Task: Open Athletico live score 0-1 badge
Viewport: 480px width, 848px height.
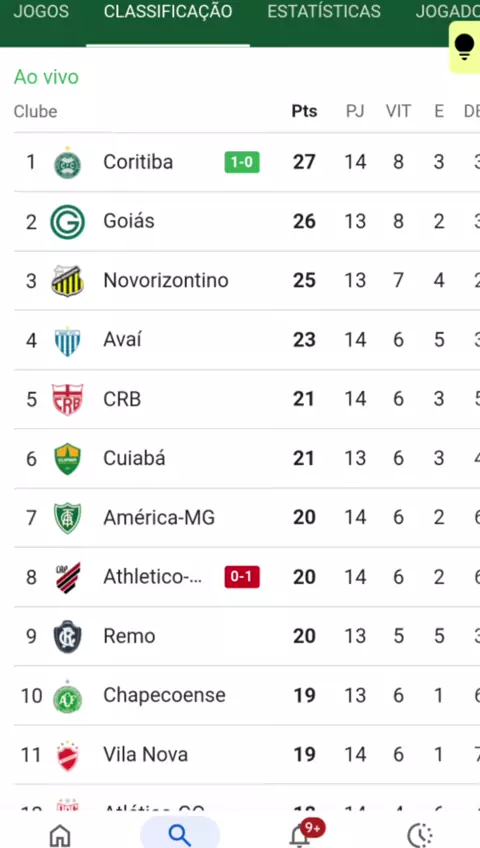Action: click(x=242, y=577)
